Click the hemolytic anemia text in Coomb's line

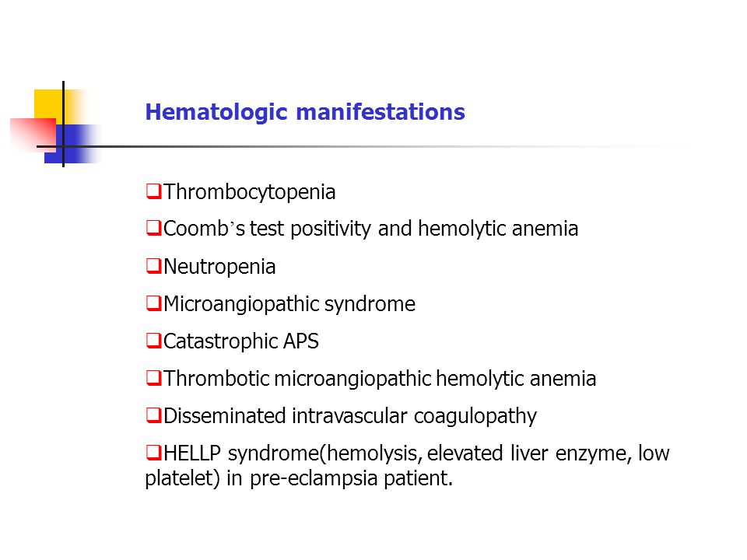(498, 229)
